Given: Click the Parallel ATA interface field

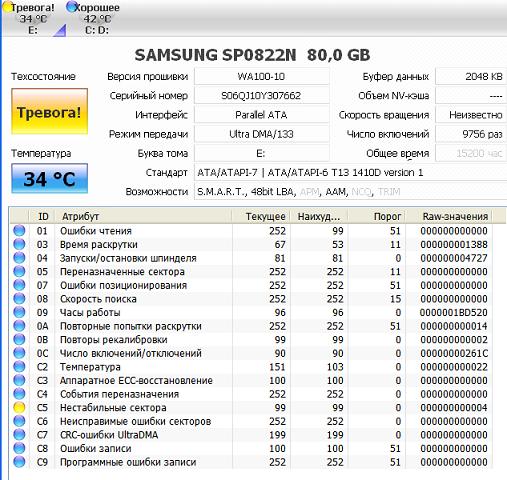Looking at the screenshot, I should [x=261, y=115].
